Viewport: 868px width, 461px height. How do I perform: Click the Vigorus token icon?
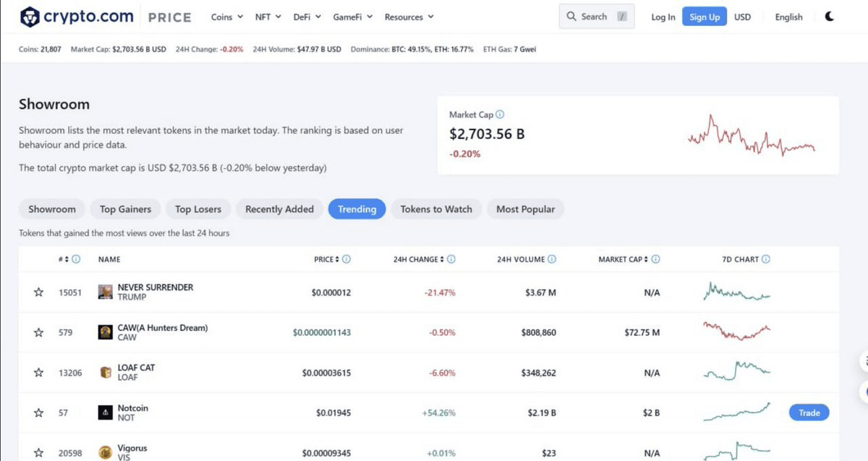click(106, 452)
